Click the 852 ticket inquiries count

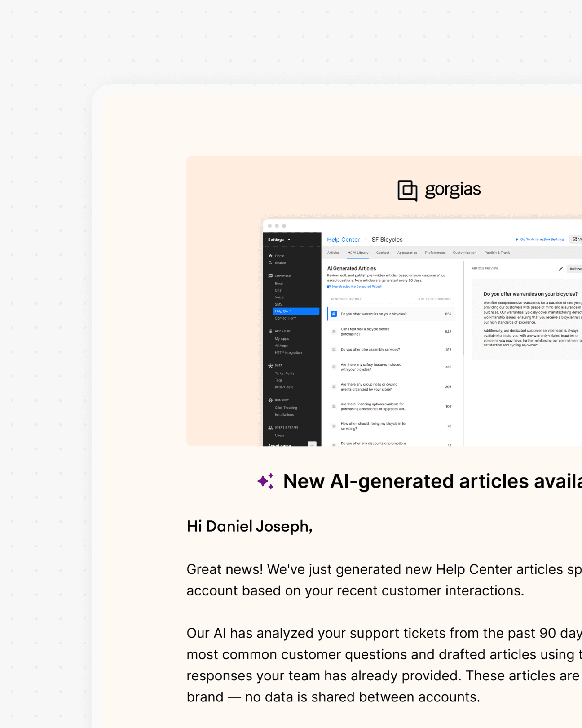(x=448, y=314)
